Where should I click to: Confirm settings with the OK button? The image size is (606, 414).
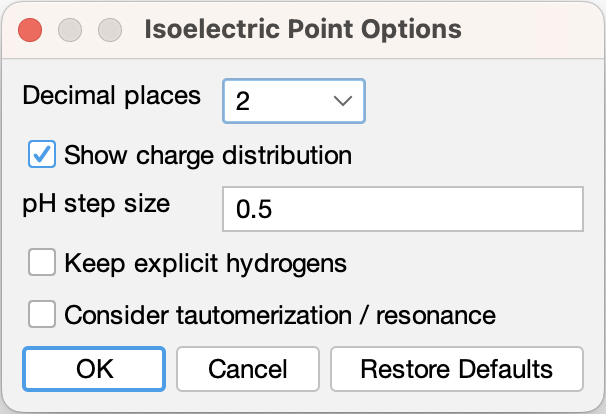[94, 368]
